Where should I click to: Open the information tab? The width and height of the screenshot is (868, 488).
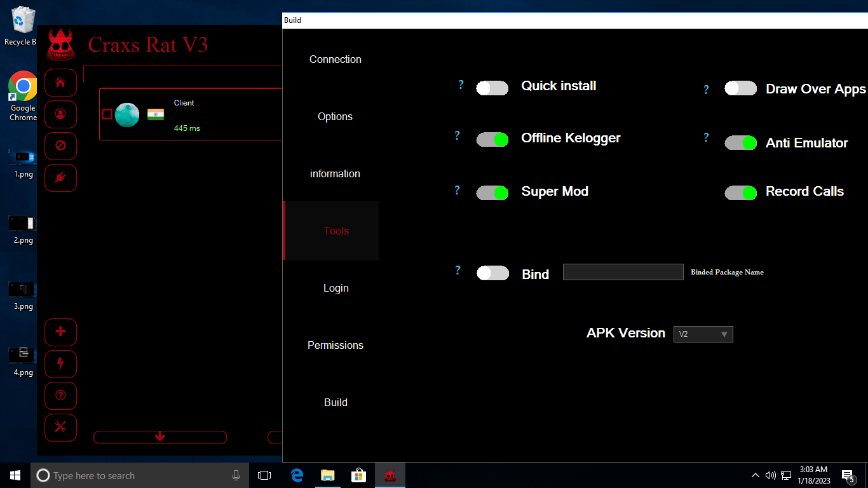(336, 173)
